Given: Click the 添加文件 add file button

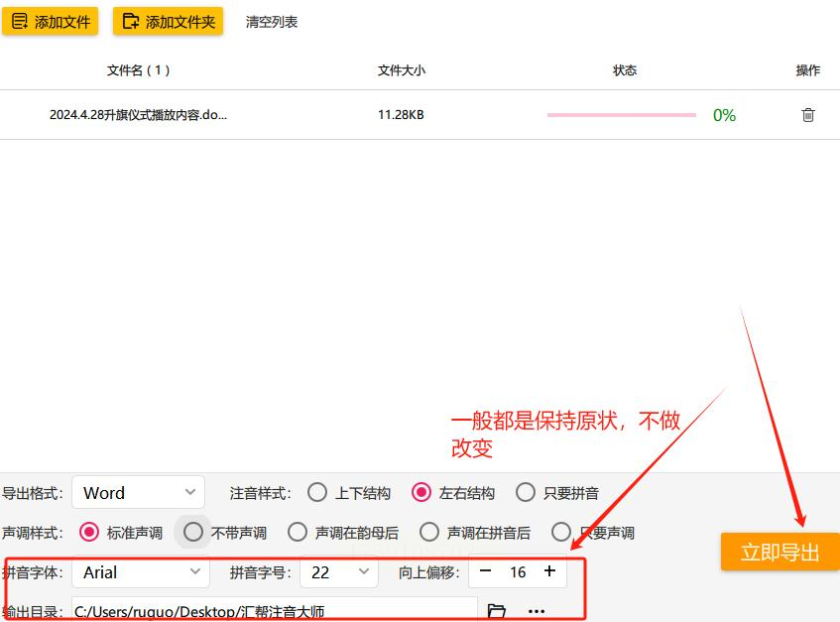Looking at the screenshot, I should pos(51,22).
